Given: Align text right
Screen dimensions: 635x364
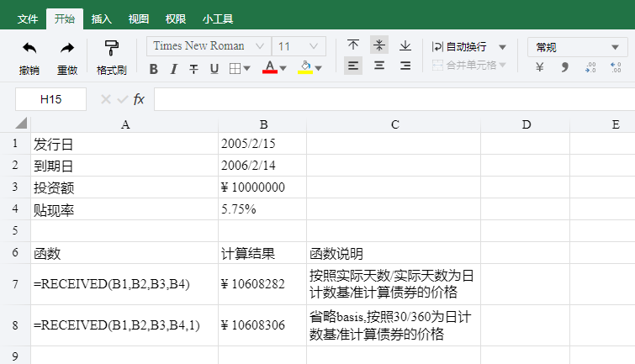Looking at the screenshot, I should pos(405,66).
